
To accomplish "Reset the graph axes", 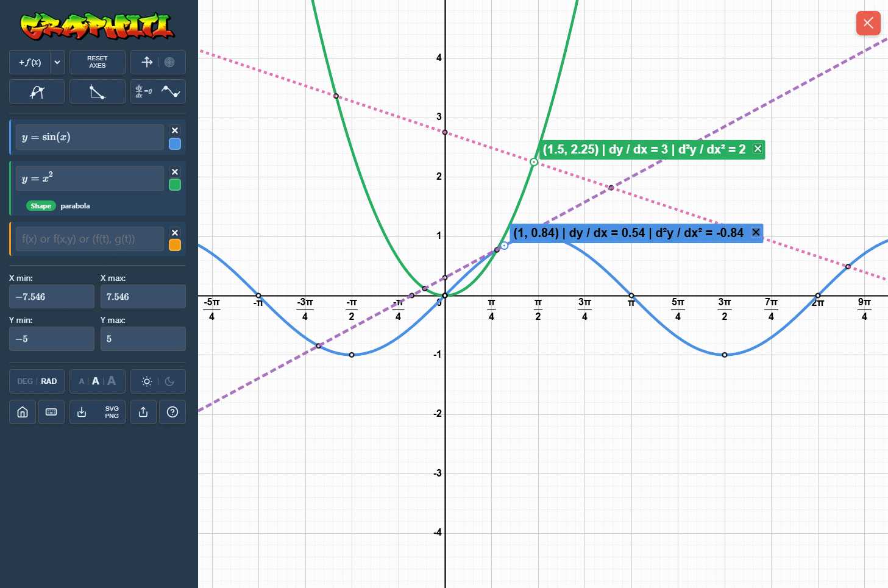I will click(x=98, y=62).
